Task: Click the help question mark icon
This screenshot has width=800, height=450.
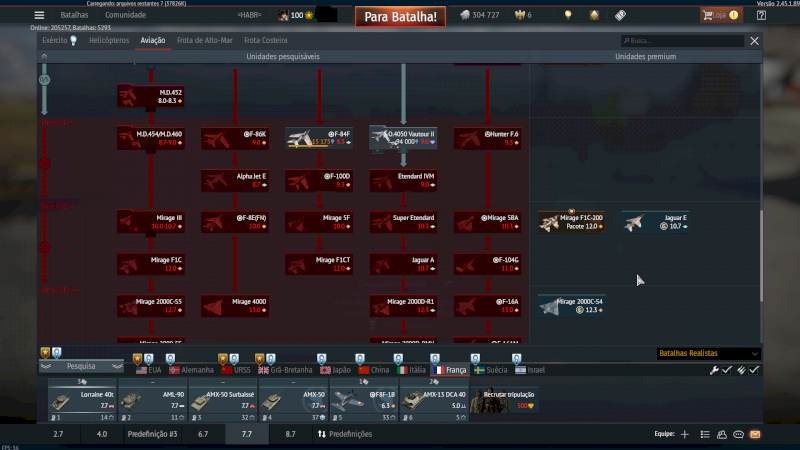Action: click(761, 15)
